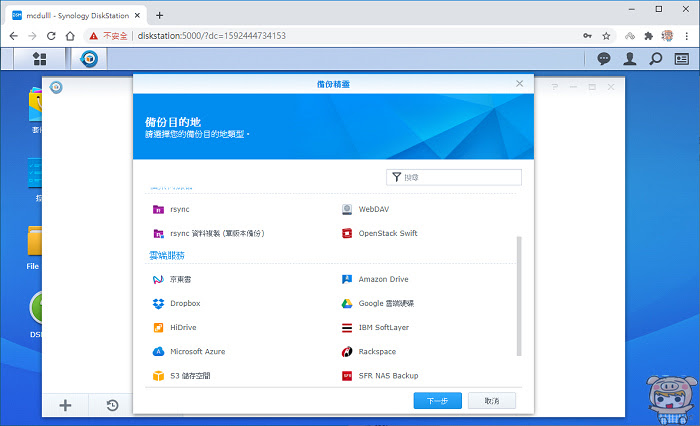Reload the page with refresh icon
Viewport: 700px width, 426px height.
point(51,36)
